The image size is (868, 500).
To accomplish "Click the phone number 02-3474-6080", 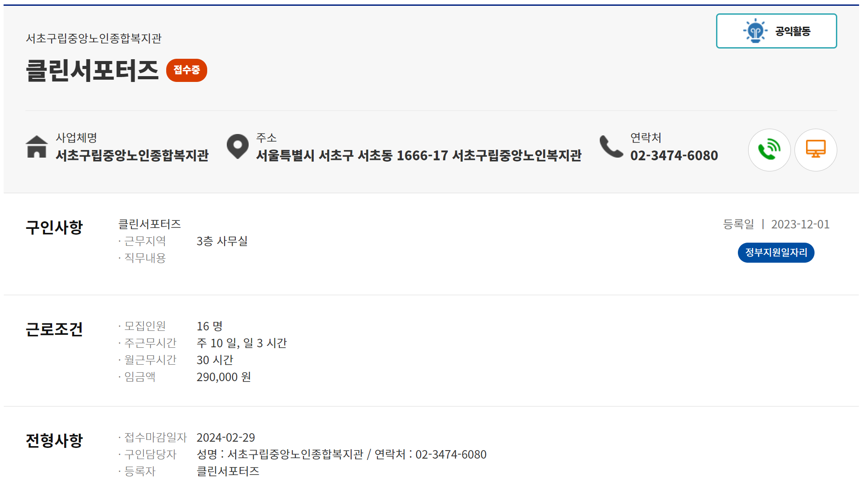I will tap(674, 155).
